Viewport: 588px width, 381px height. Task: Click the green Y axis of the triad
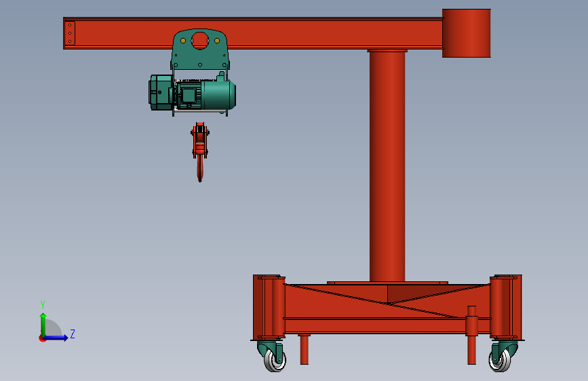pyautogui.click(x=43, y=325)
